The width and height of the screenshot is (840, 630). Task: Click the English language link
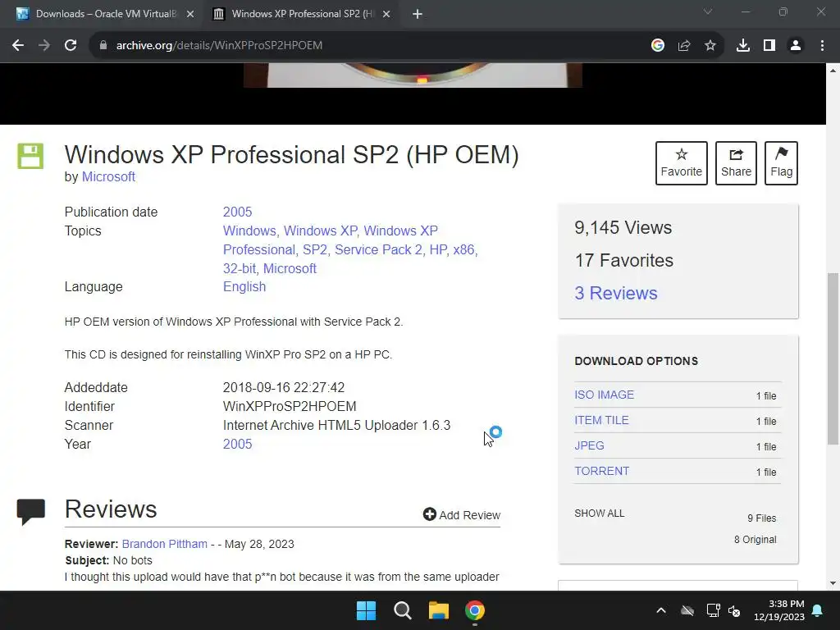[x=244, y=286]
